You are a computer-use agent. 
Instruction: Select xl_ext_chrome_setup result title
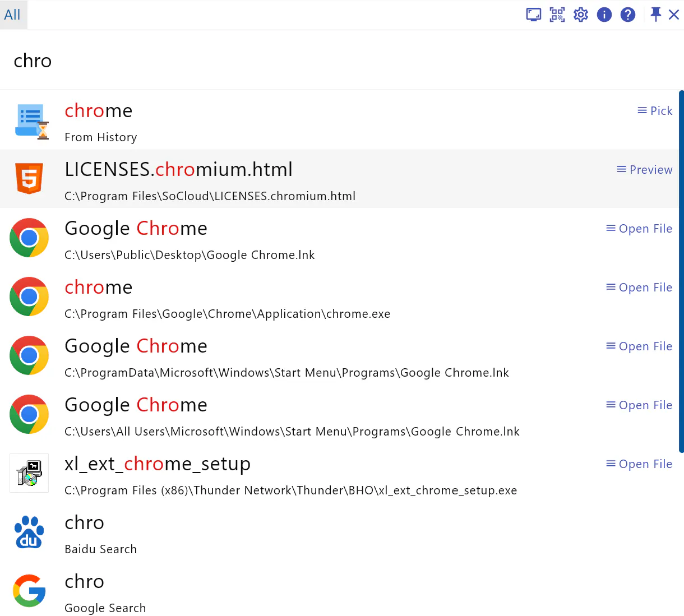[158, 464]
